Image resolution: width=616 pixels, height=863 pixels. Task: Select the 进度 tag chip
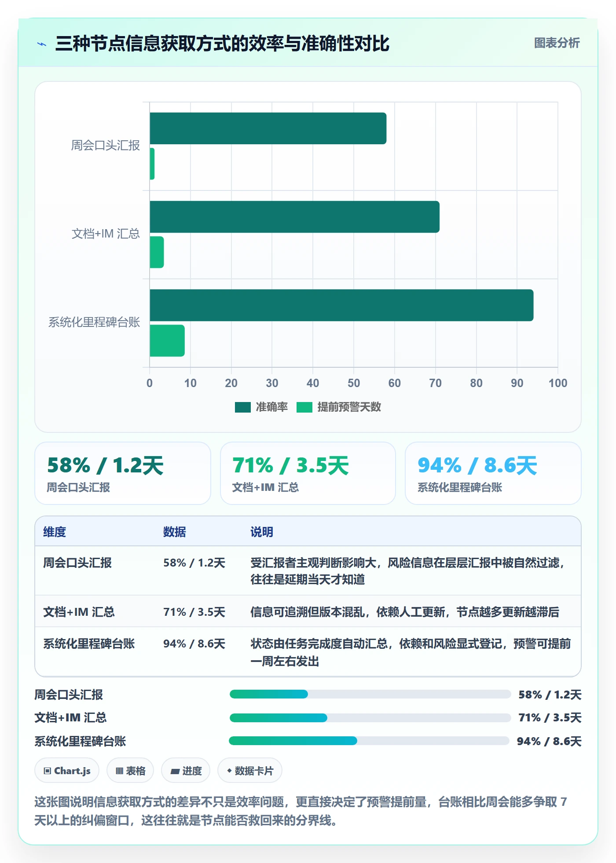(186, 771)
